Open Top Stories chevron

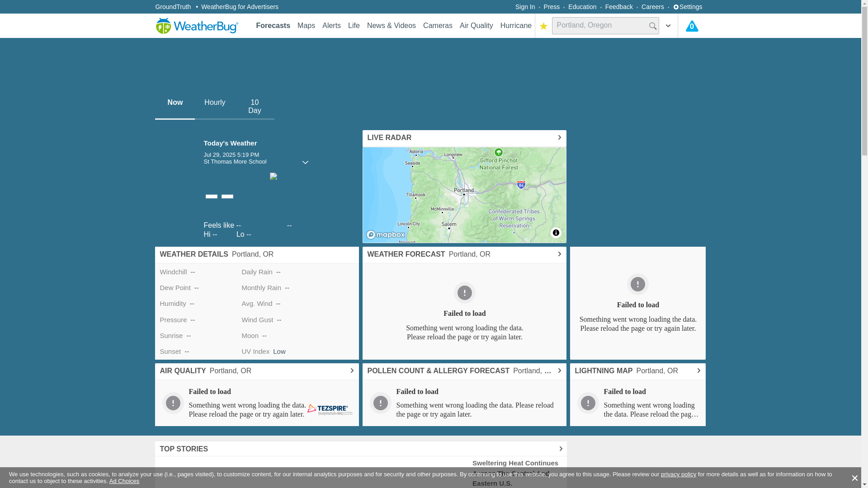point(561,449)
